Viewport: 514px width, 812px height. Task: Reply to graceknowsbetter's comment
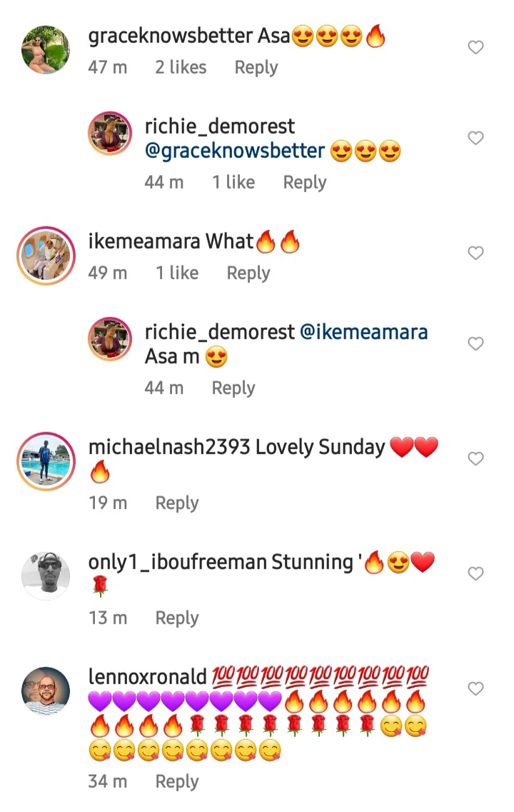pos(256,68)
